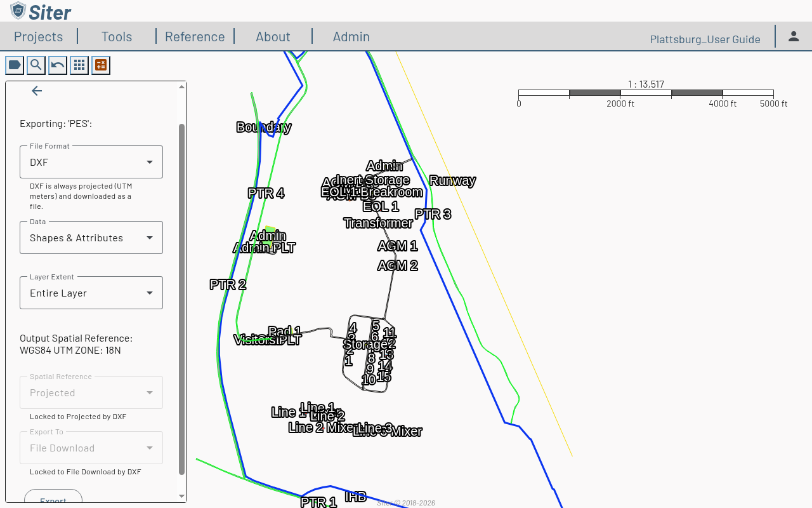Open the orange calculator tool

click(x=101, y=65)
